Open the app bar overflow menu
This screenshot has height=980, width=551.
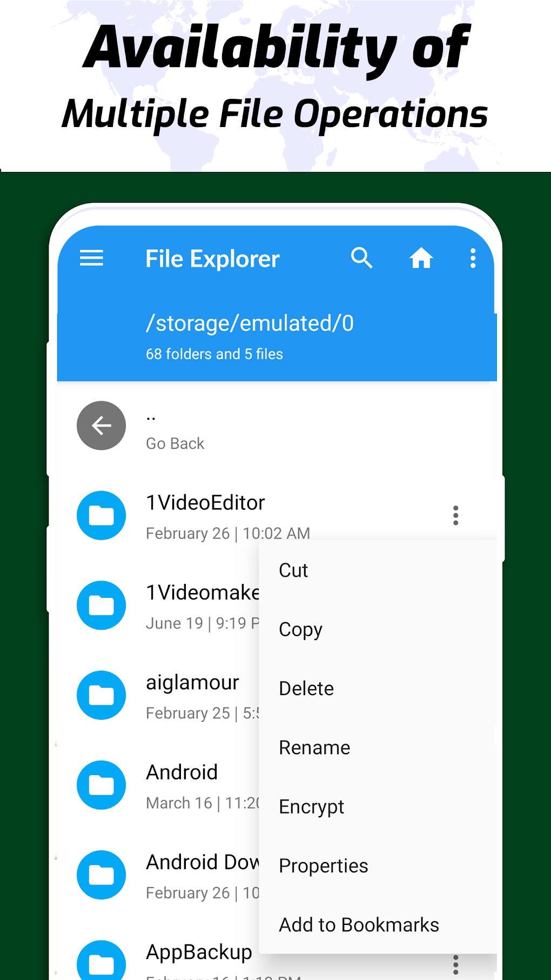(x=473, y=258)
